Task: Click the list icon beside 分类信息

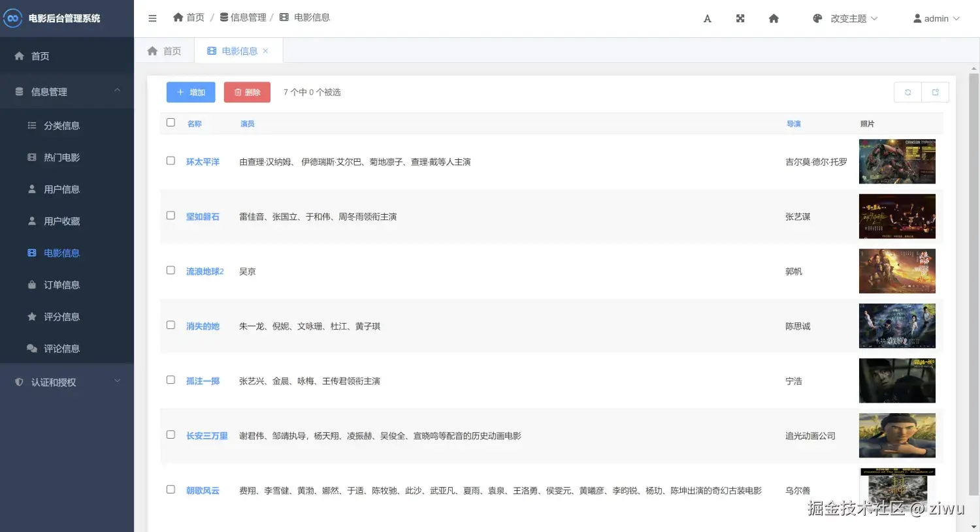Action: click(32, 125)
